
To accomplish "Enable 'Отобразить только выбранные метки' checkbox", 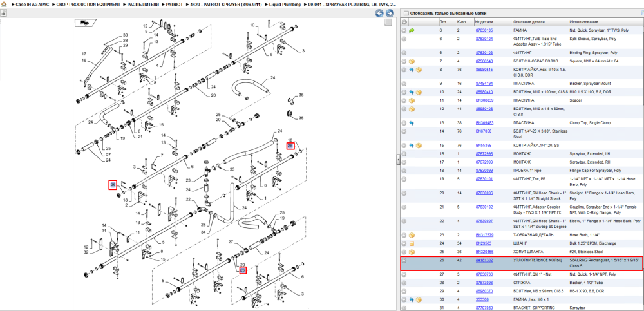I will coord(406,13).
